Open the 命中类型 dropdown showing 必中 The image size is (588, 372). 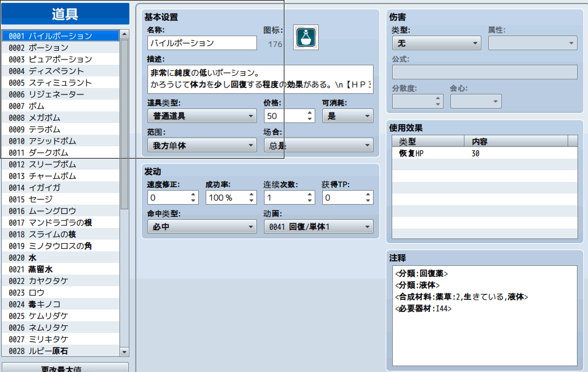click(x=202, y=227)
